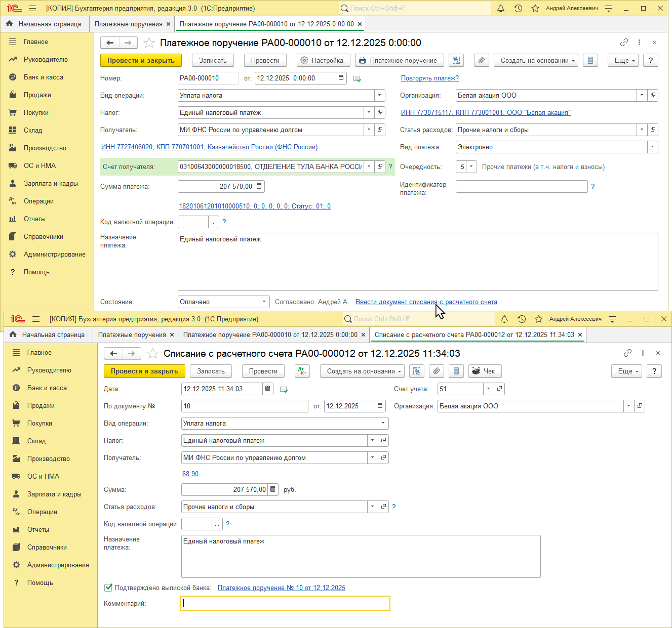Screen dimensions: 672x628
Task: Expand the Состояние dropdown showing Оплачено
Action: click(264, 302)
